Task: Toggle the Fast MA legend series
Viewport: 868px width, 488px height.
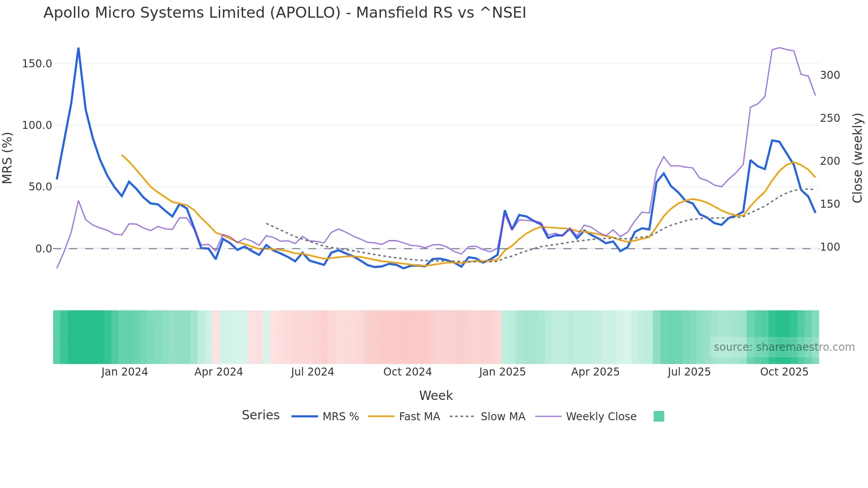Action: (x=404, y=417)
